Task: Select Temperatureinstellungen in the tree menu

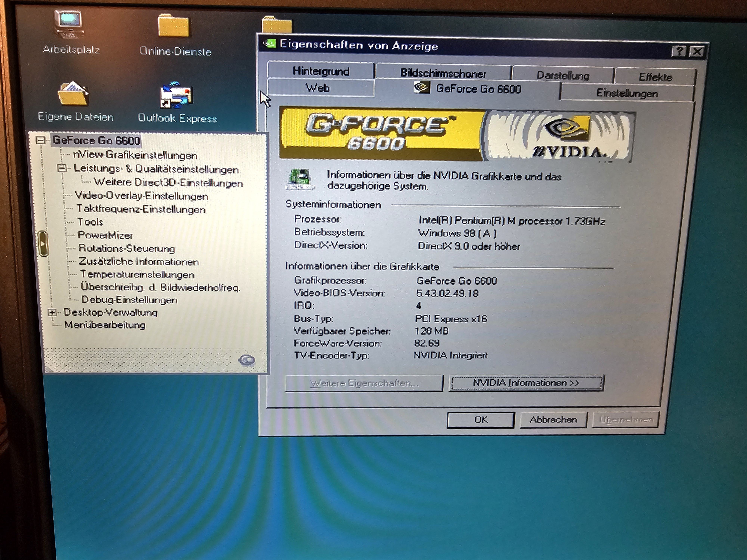Action: [137, 274]
